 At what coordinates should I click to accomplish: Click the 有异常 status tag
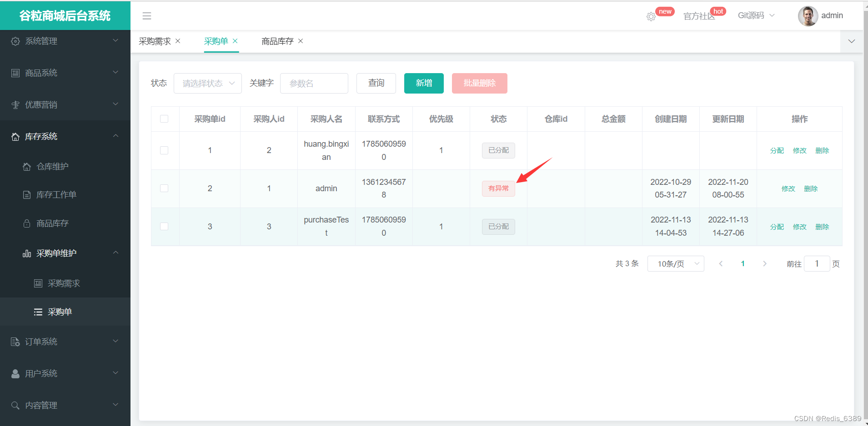499,188
